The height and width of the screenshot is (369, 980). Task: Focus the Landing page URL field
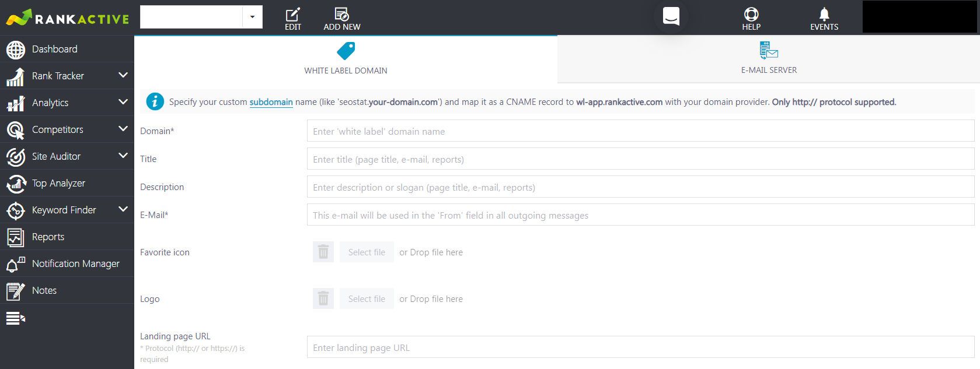click(x=640, y=347)
